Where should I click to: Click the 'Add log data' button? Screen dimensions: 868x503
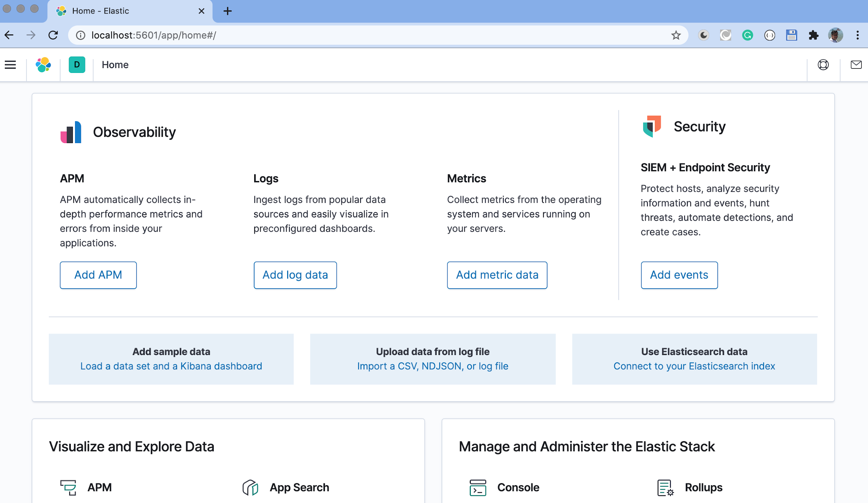pyautogui.click(x=295, y=275)
